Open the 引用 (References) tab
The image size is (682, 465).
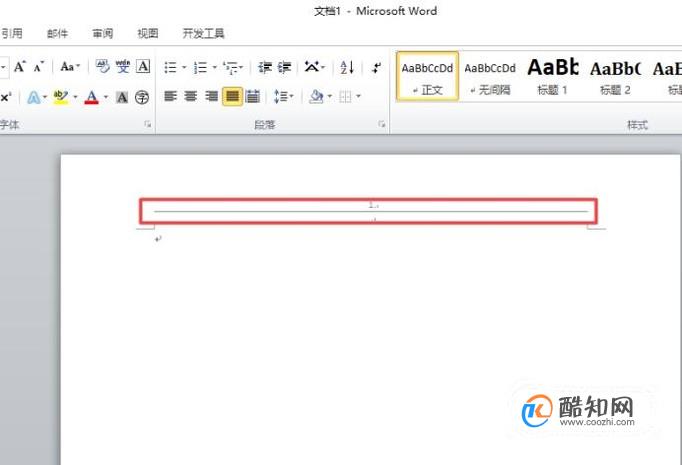pos(11,33)
